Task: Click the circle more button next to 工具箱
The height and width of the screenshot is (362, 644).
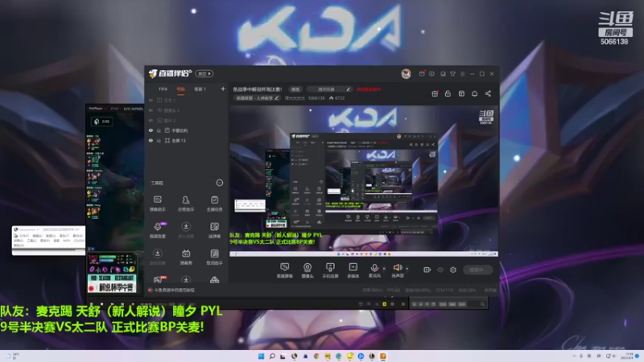Action: (x=220, y=183)
